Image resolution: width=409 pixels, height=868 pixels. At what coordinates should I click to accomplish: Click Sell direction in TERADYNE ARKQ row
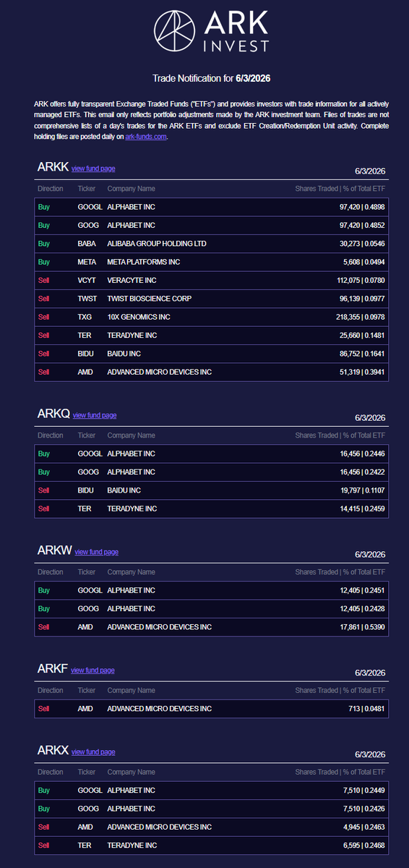pos(43,509)
